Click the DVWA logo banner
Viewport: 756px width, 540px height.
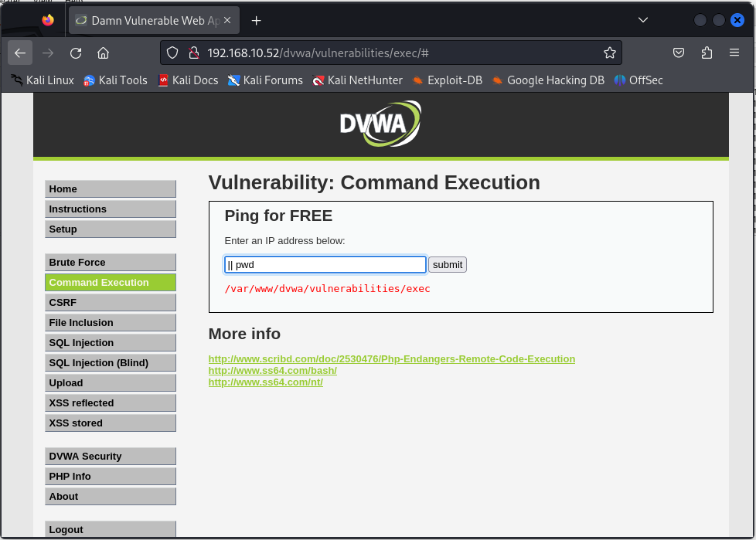point(380,124)
